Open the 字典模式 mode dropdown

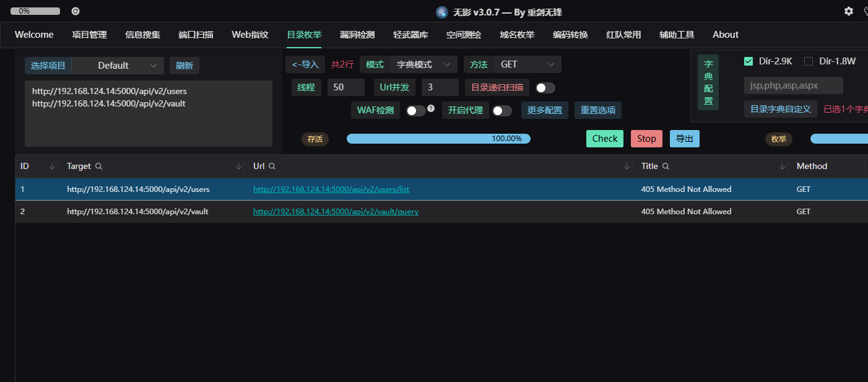(423, 64)
